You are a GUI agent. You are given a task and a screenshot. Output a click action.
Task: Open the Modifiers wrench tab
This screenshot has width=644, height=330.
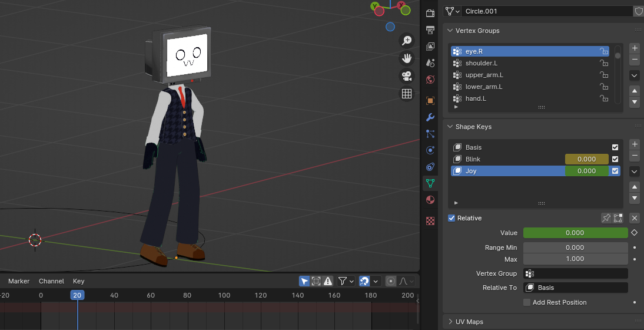[x=430, y=117]
